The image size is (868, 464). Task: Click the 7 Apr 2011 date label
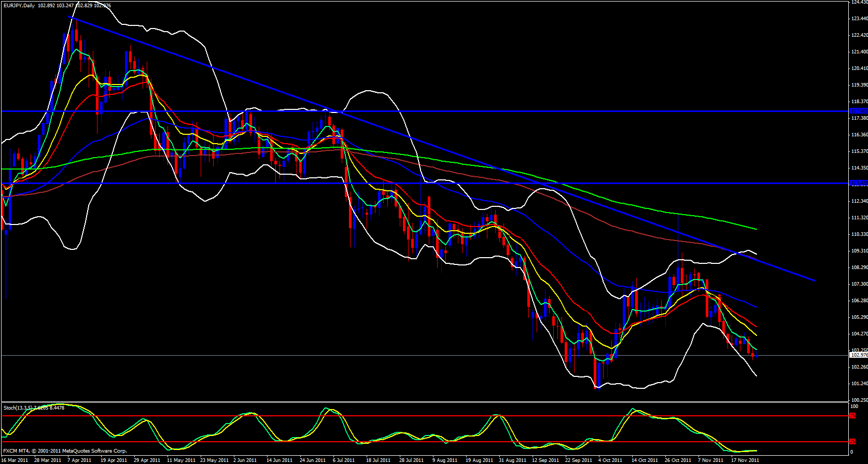pos(79,460)
